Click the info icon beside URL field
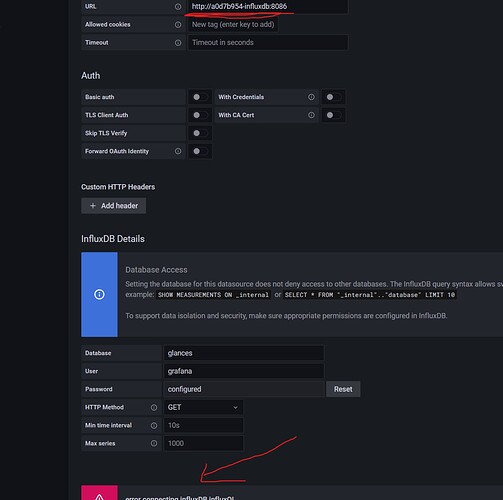503x500 pixels. click(178, 6)
